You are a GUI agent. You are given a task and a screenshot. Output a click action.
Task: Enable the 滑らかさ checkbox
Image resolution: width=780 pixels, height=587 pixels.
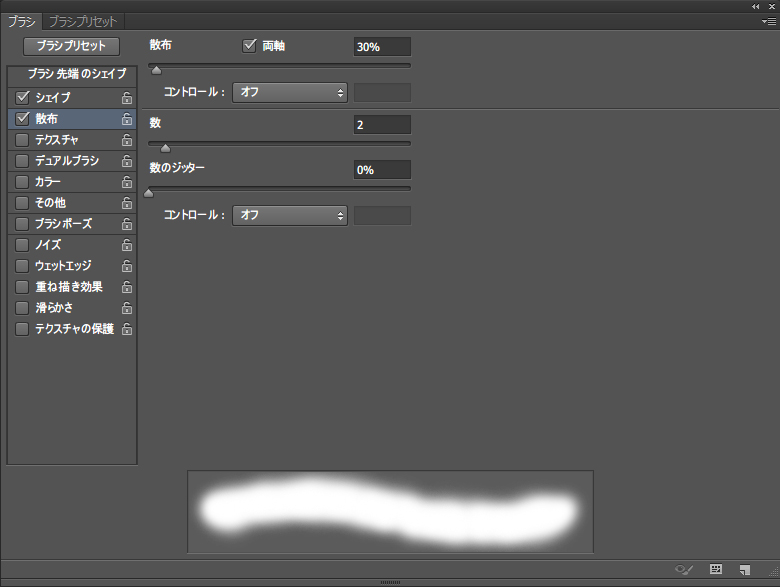coord(22,308)
